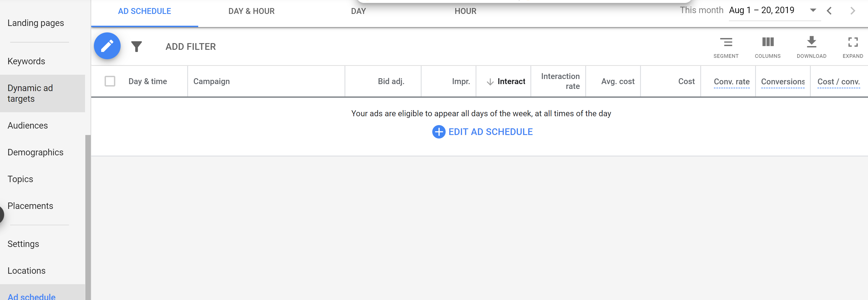Expand the table to full screen
Screen dimensions: 868x300
853,42
